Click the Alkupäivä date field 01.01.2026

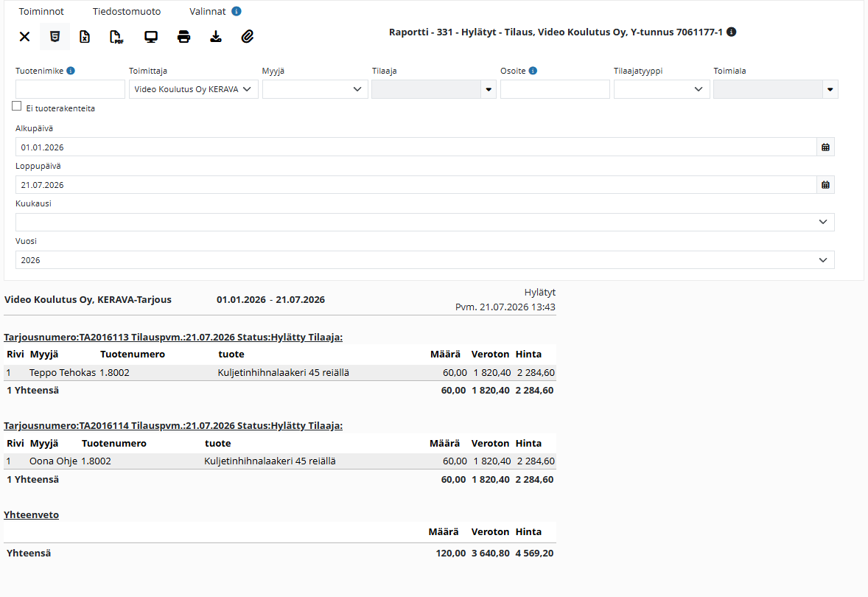(x=416, y=147)
